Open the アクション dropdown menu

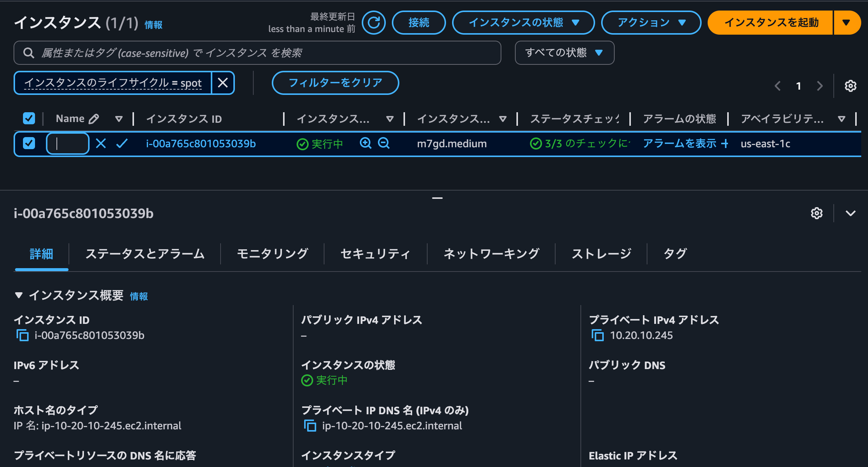tap(651, 23)
